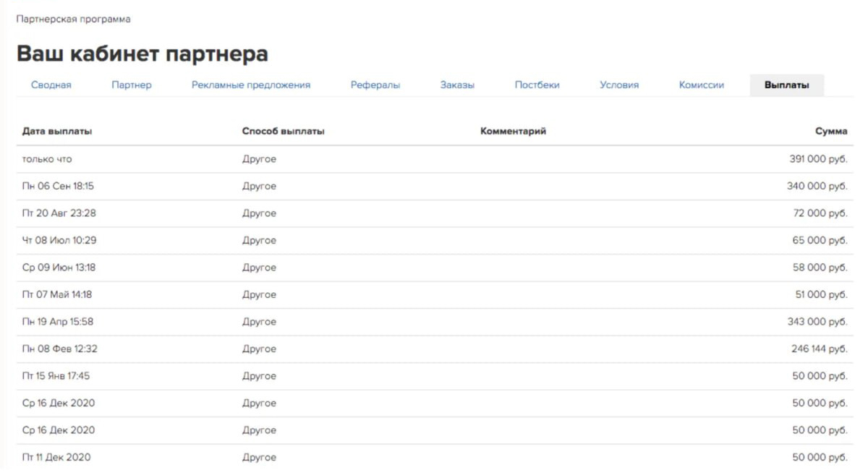Click the Способ выплаты column header
The width and height of the screenshot is (868, 473).
pyautogui.click(x=284, y=132)
